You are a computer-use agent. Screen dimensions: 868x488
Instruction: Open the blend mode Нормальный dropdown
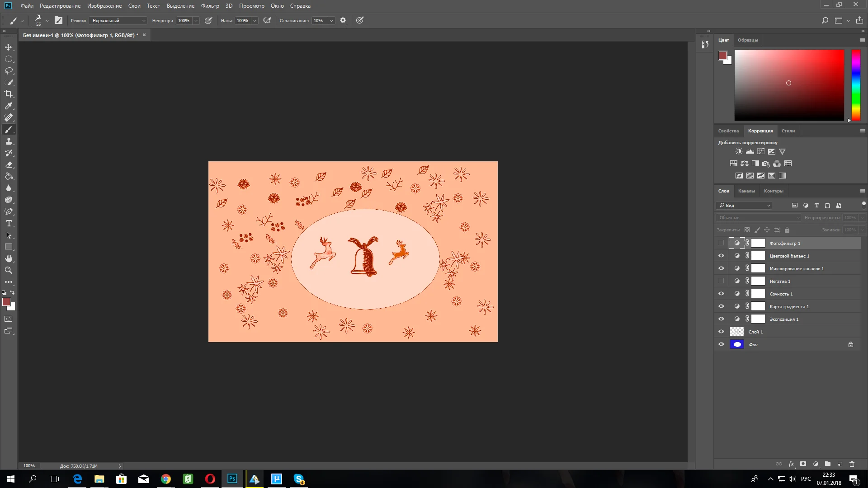[118, 20]
